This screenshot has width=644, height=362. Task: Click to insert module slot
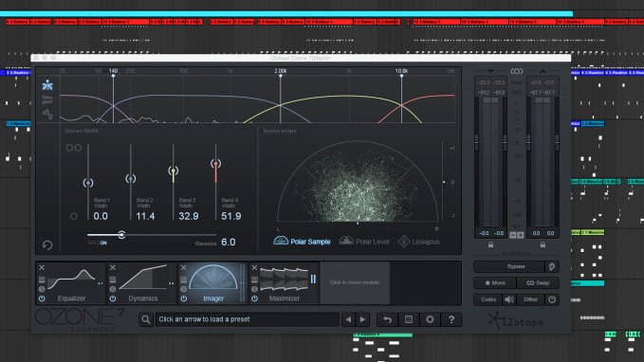pyautogui.click(x=355, y=282)
